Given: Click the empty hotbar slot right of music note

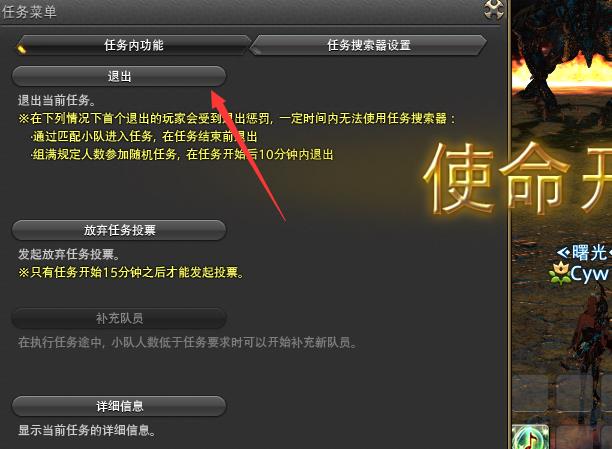Looking at the screenshot, I should [574, 437].
